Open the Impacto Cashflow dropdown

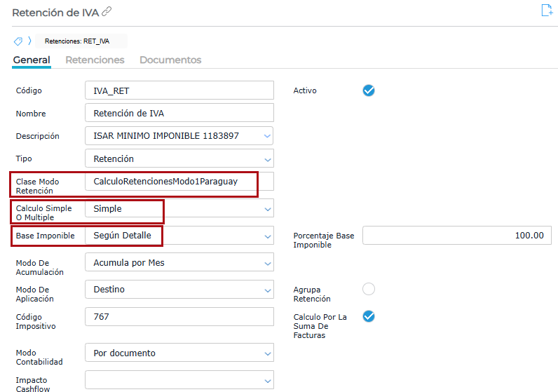[266, 380]
